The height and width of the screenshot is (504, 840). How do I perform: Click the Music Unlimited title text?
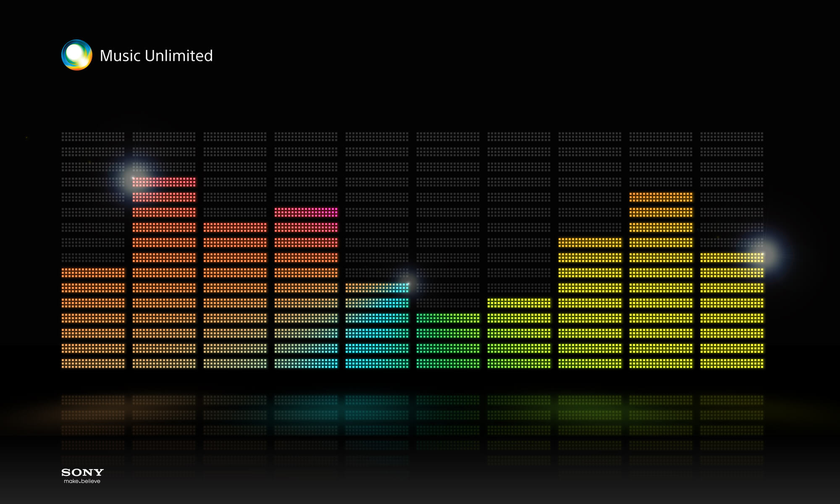pyautogui.click(x=156, y=56)
